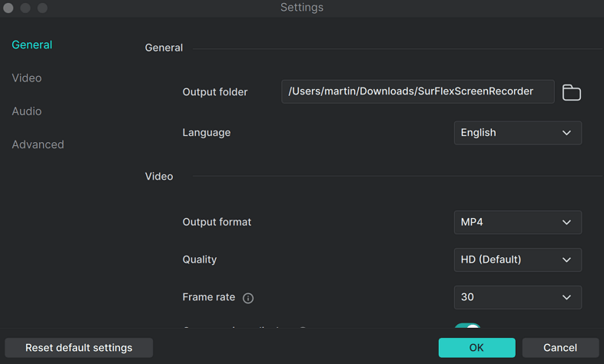Viewport: 604px width, 364px height.
Task: Click the Output folder path field
Action: [418, 91]
